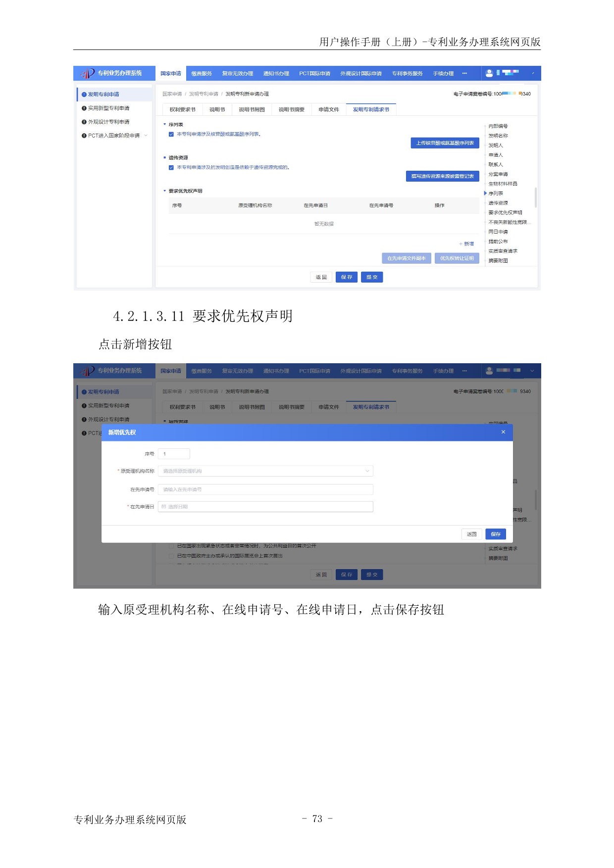Image resolution: width=614 pixels, height=868 pixels.
Task: Click the bullet icon beside 实用新型专利申请 in upper sidebar
Action: (x=84, y=108)
